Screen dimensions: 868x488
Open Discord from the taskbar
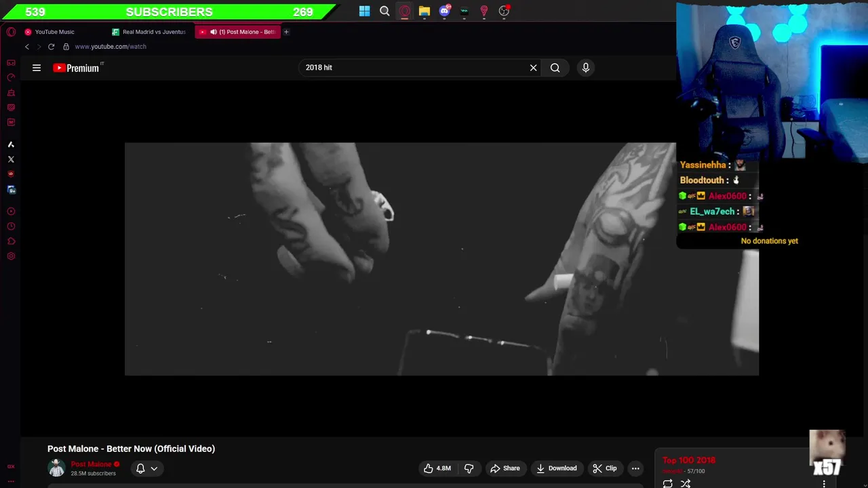click(444, 11)
